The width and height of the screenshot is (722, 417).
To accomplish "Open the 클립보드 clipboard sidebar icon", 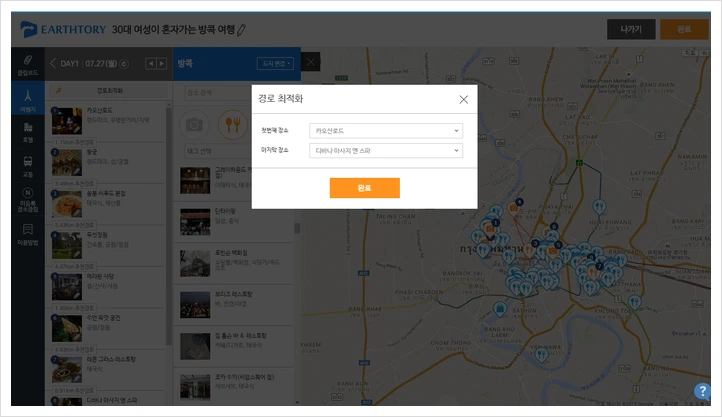I will click(x=28, y=64).
